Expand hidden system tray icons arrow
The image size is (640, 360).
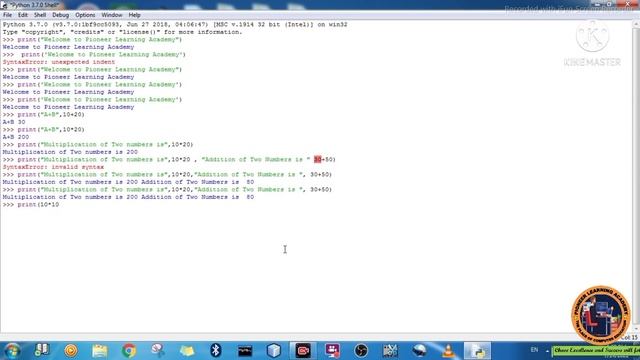click(547, 351)
